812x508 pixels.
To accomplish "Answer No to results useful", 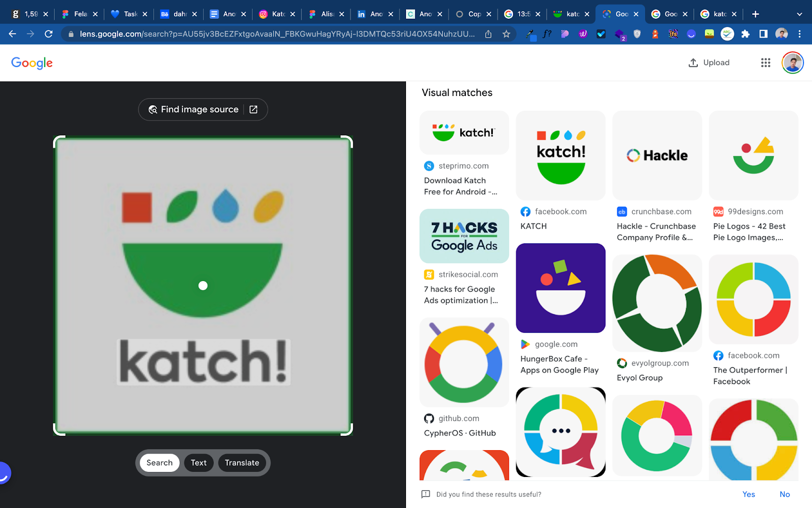I will pos(785,494).
